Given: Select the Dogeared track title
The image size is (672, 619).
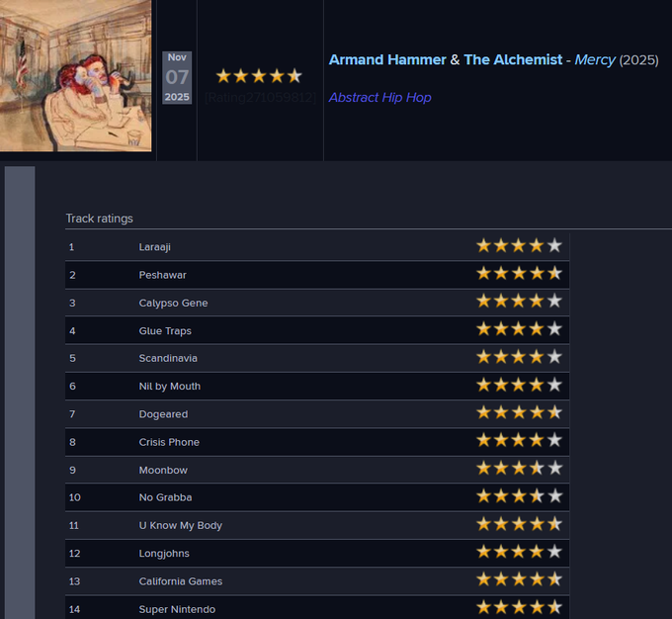Looking at the screenshot, I should (x=163, y=414).
